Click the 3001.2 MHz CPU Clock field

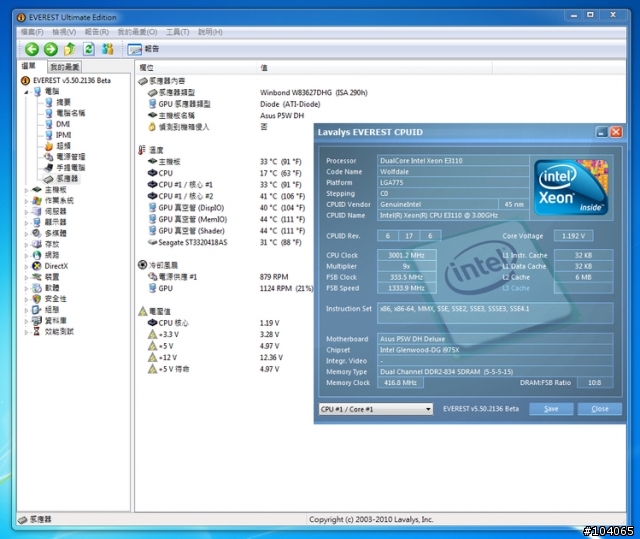407,255
